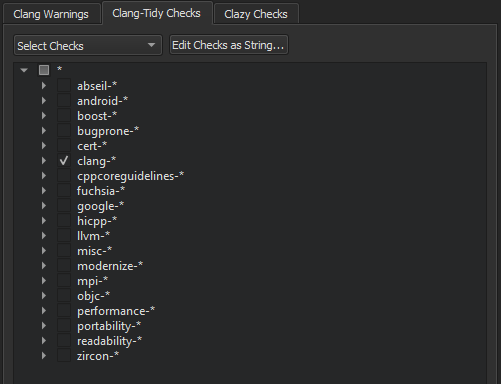Image resolution: width=501 pixels, height=384 pixels.
Task: Expand the cppcoreguidelines-* group
Action: pyautogui.click(x=44, y=176)
